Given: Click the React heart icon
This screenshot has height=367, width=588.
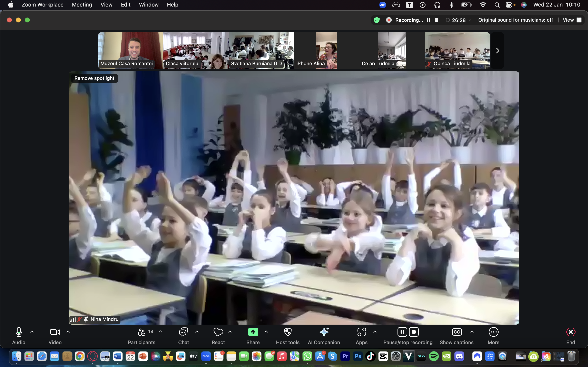Looking at the screenshot, I should point(218,332).
